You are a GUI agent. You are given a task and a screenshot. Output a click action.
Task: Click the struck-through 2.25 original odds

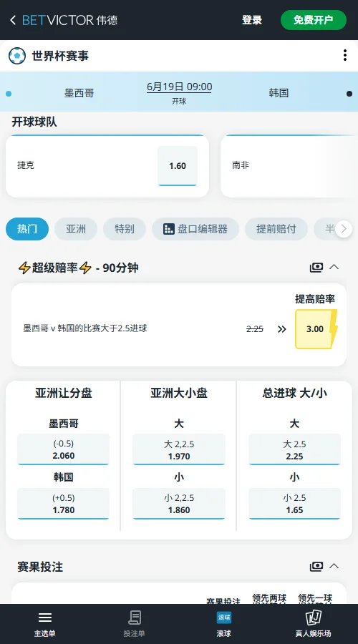[x=255, y=329]
